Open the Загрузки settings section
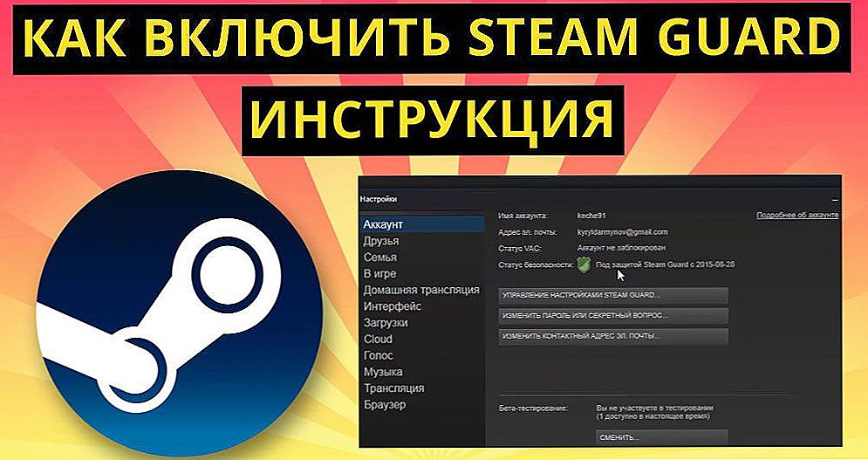This screenshot has width=868, height=460. point(386,323)
